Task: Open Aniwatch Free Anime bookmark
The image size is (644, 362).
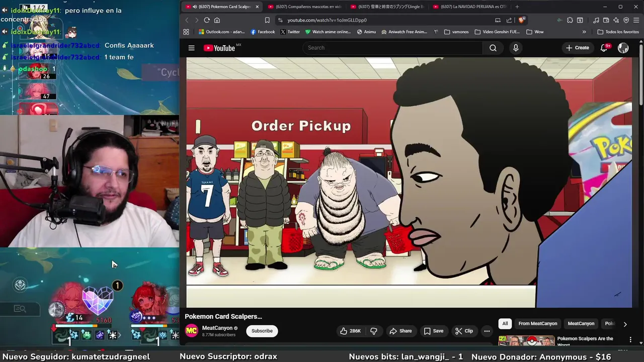Action: [405, 32]
